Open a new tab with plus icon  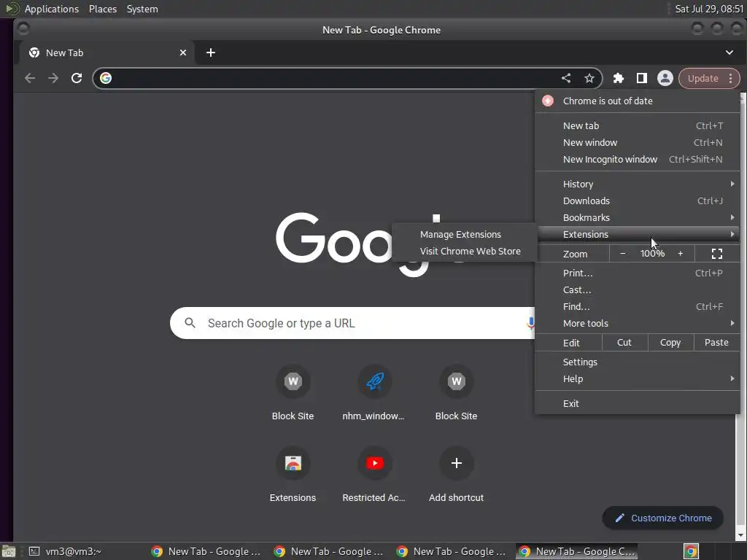coord(211,52)
